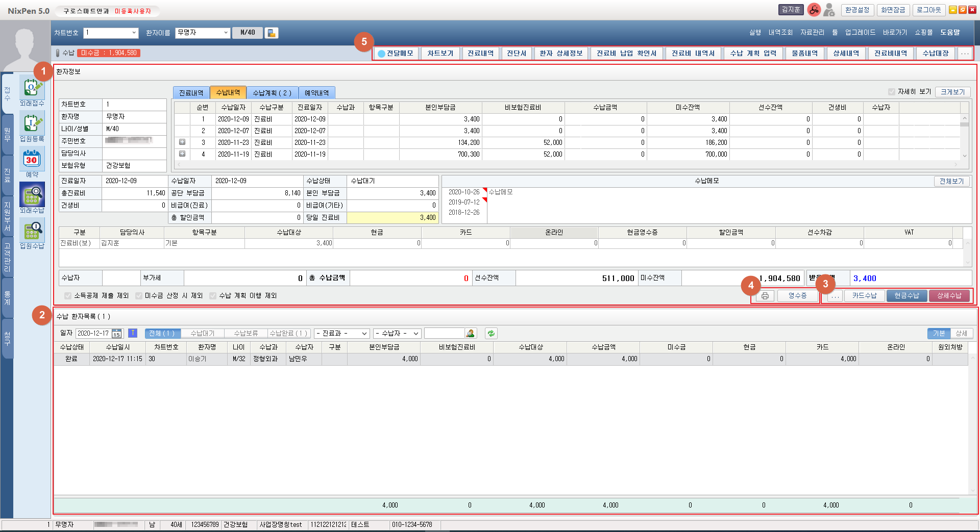The height and width of the screenshot is (532, 980).
Task: Click the yellow 당일 진료비 amount field
Action: pos(392,218)
